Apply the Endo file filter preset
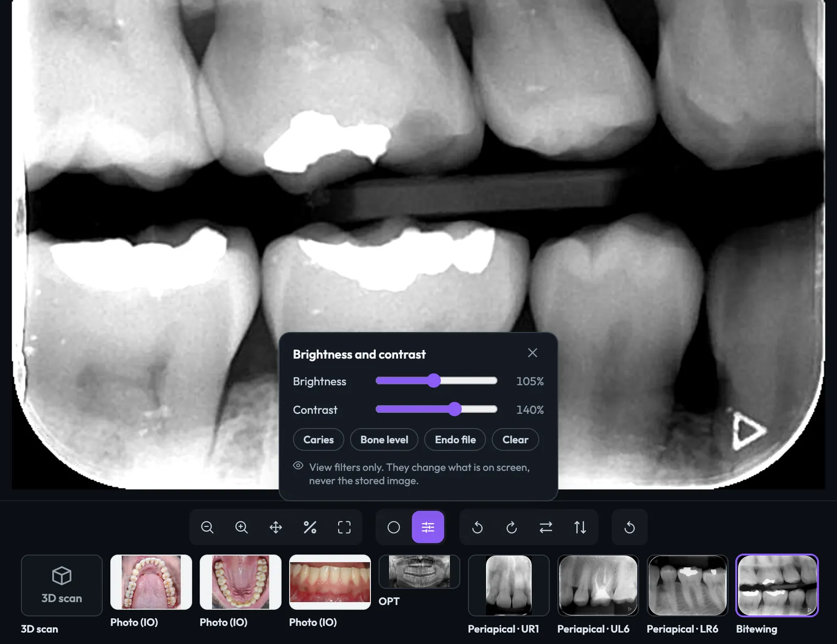 (x=455, y=439)
